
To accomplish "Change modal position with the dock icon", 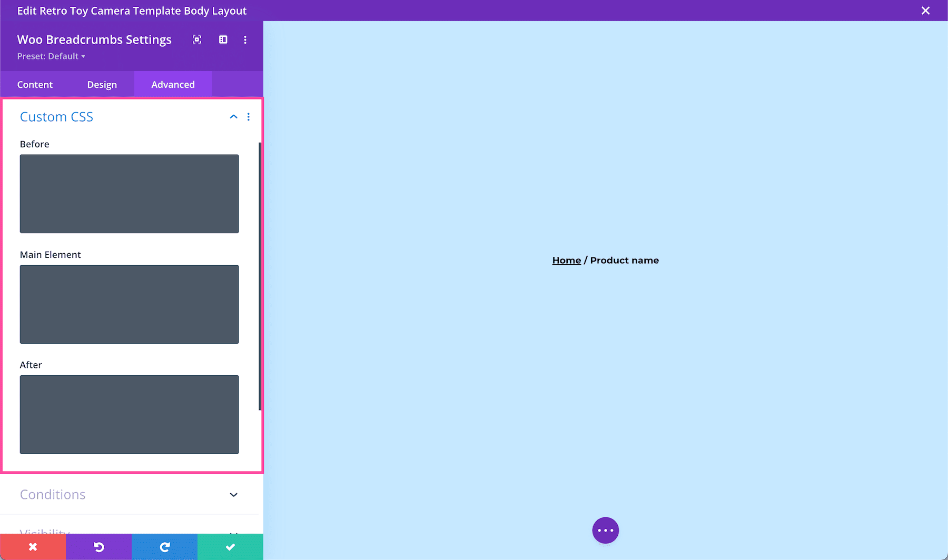I will (x=223, y=39).
